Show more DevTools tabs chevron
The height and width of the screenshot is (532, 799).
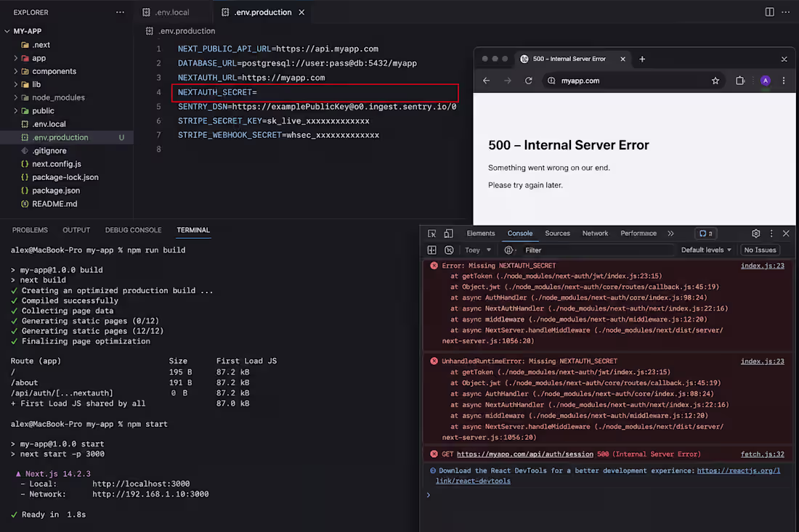point(670,234)
